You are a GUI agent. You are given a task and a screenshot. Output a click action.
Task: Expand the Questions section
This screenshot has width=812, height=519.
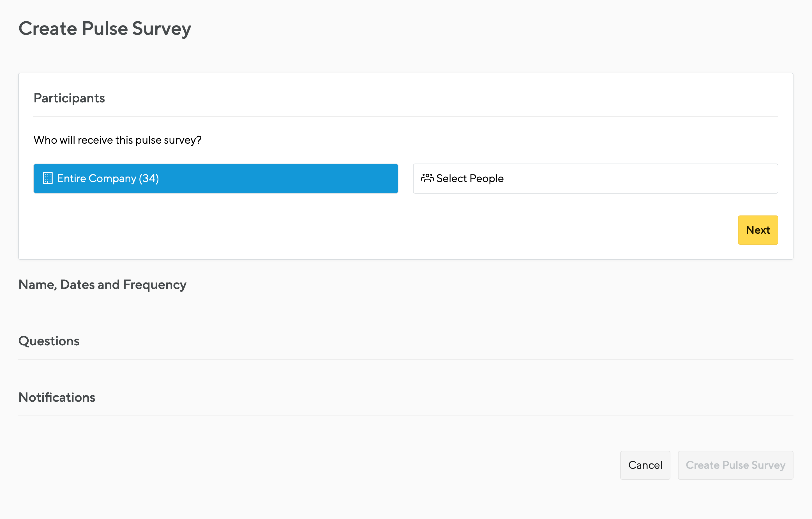pos(49,341)
